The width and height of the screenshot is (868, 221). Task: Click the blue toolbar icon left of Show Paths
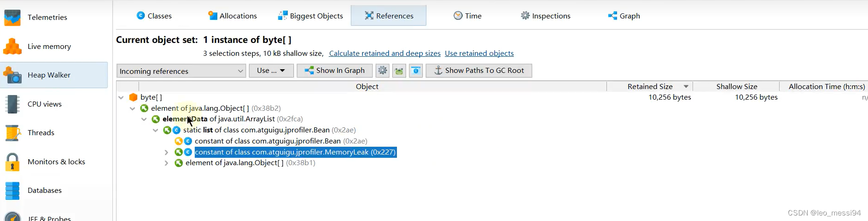point(416,71)
